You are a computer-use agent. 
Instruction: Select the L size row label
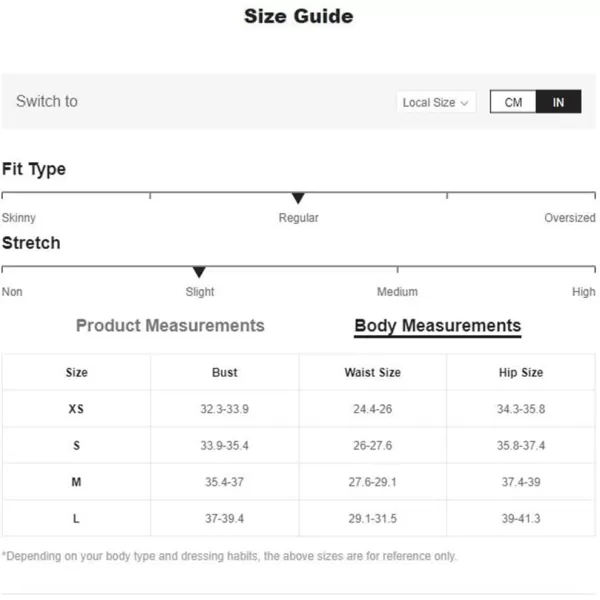76,518
